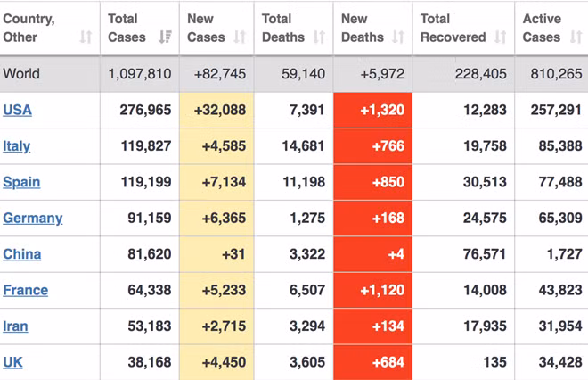Select Italy active cases 85,388
The image size is (588, 380).
(560, 146)
